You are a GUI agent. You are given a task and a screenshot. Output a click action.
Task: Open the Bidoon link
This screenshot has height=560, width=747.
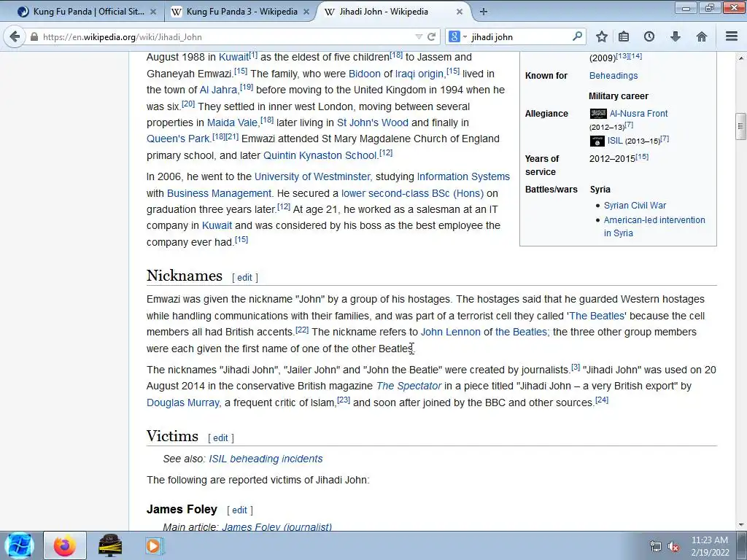365,74
